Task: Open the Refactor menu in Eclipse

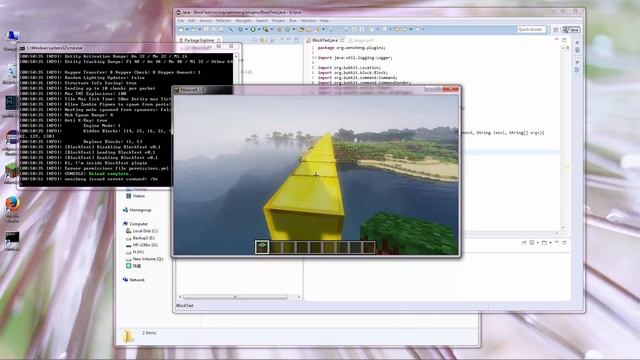Action: click(223, 21)
